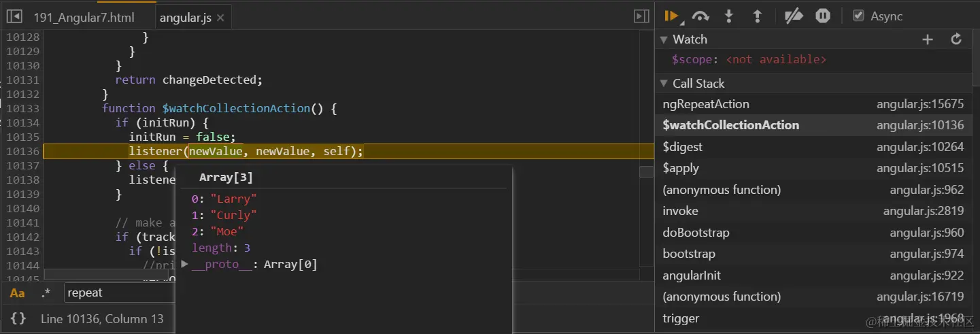Image resolution: width=980 pixels, height=334 pixels.
Task: Select $watchCollectionAction stack frame
Action: point(813,125)
